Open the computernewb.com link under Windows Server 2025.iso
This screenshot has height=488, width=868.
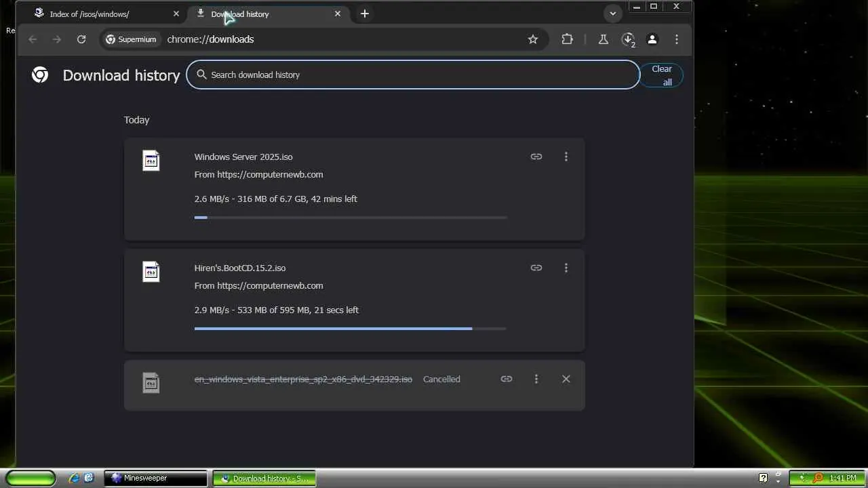click(270, 174)
